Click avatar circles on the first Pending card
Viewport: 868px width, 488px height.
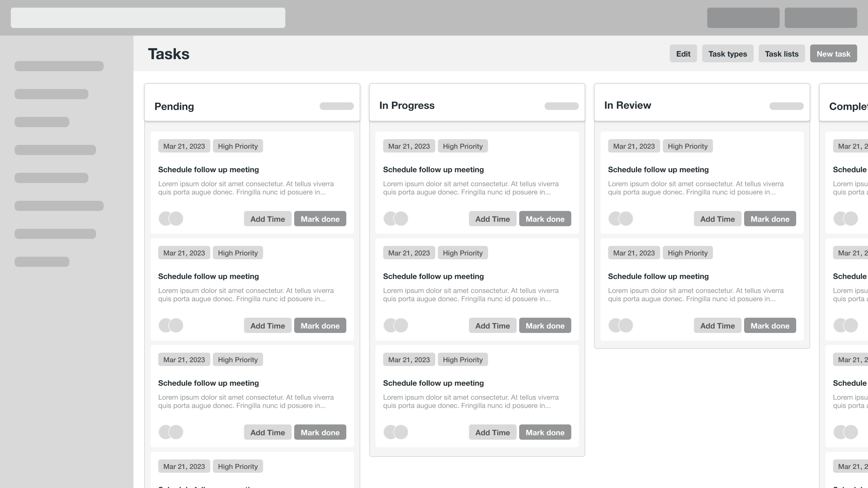171,219
